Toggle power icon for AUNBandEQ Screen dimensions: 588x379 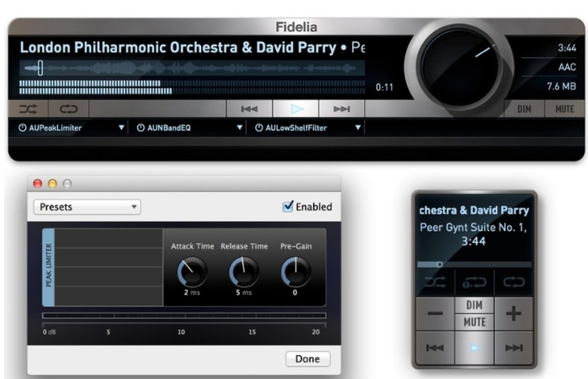coord(140,128)
